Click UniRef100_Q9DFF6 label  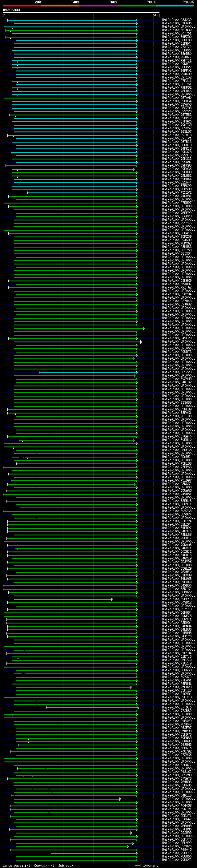[177, 853]
